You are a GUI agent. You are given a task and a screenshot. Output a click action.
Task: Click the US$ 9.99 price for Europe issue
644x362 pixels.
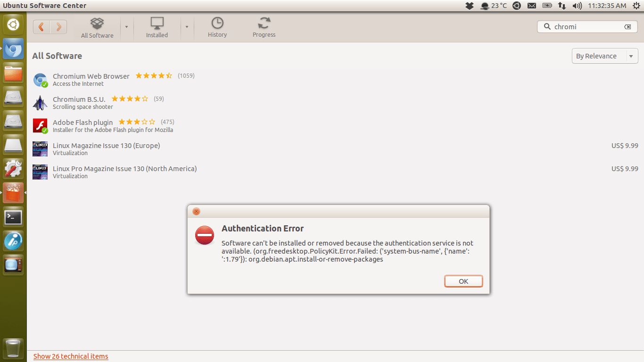625,146
